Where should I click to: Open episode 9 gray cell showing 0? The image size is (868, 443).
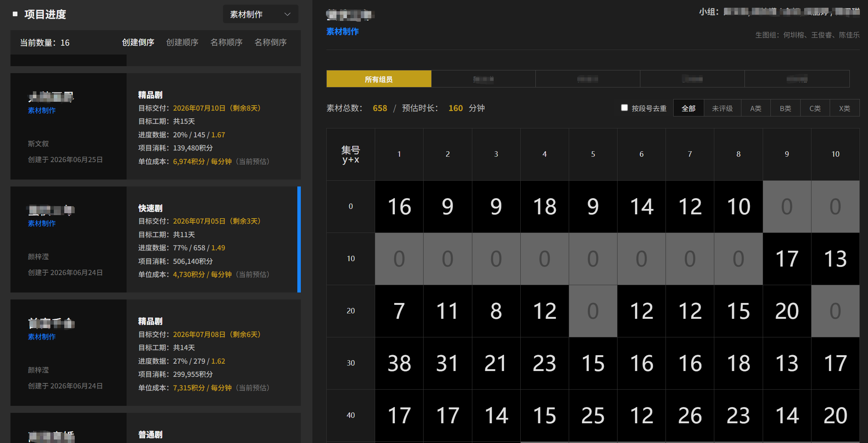pyautogui.click(x=787, y=207)
